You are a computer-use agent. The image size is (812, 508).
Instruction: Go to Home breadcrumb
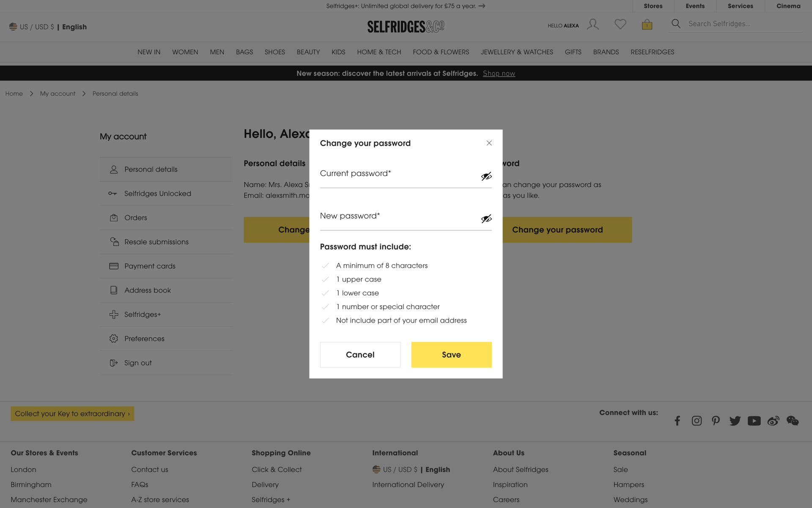coord(14,94)
